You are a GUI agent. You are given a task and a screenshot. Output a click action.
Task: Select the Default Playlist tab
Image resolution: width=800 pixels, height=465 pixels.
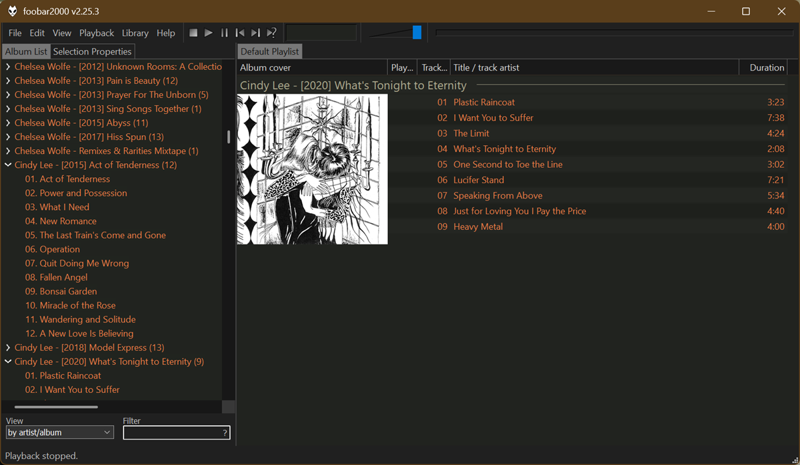[x=269, y=52]
